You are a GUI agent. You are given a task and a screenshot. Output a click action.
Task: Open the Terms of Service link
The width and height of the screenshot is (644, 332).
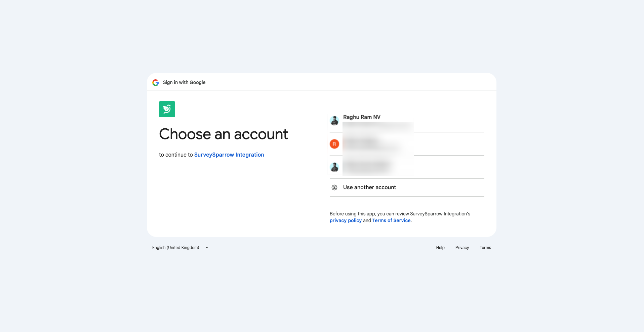pos(391,220)
